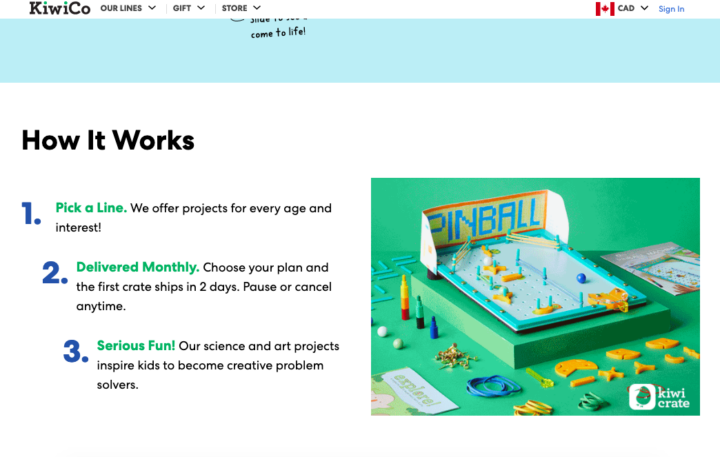Click the blue step number 1
Image resolution: width=720 pixels, height=457 pixels.
31,214
